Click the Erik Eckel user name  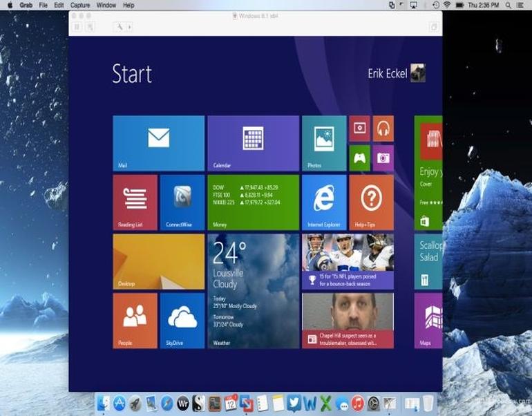tap(388, 73)
